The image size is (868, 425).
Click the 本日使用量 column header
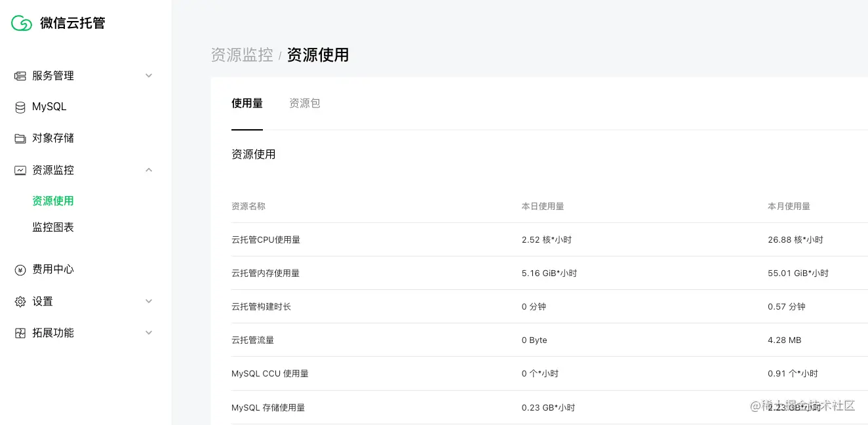(x=543, y=206)
